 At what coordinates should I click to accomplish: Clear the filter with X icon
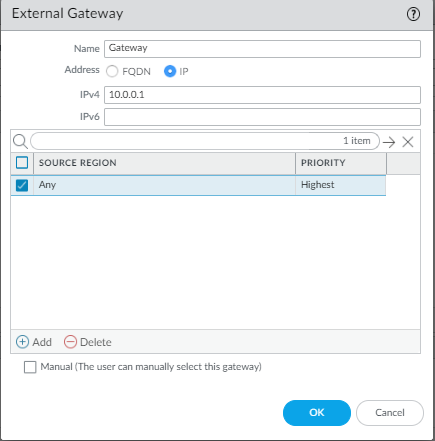pos(408,142)
